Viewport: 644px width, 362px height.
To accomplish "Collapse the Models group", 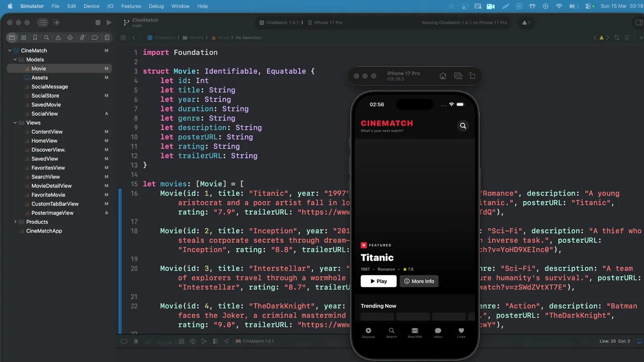I will click(x=15, y=60).
